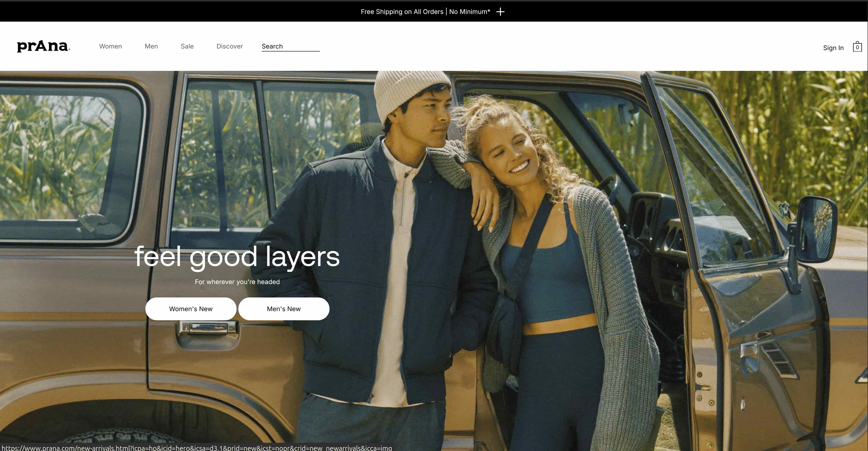Click the Sign In account option
Screen dimensions: 868x451
(x=833, y=47)
